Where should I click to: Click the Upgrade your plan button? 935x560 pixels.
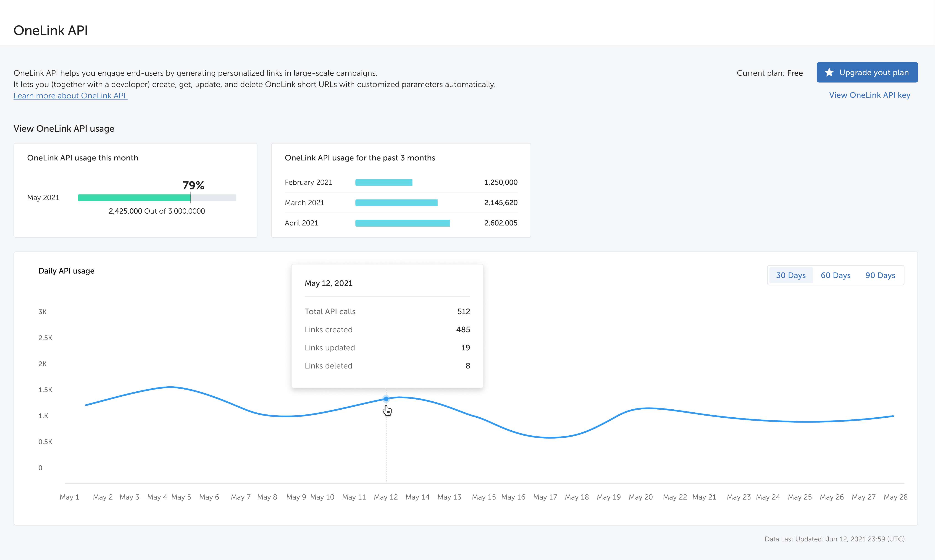coord(867,72)
